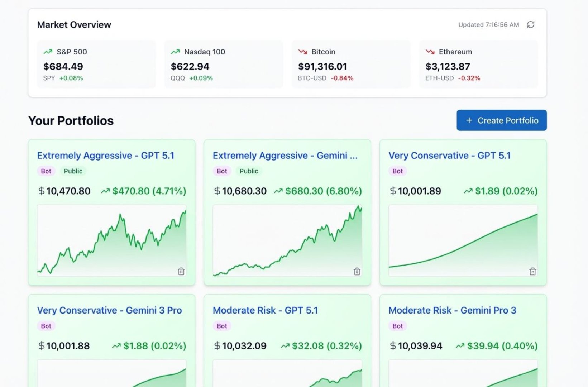
Task: Click trash icon on Very Conservative - GPT 5.1 card
Action: tap(533, 272)
